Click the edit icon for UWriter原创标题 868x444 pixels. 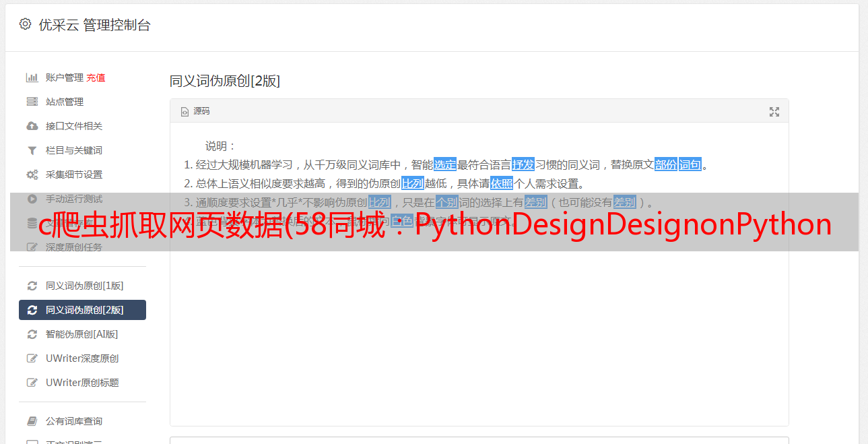point(32,383)
